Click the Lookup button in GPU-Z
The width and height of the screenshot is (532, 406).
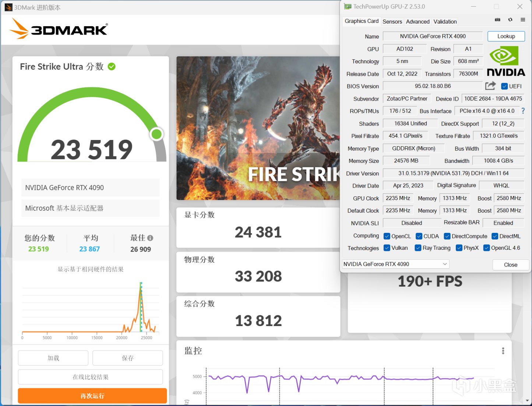click(x=506, y=36)
